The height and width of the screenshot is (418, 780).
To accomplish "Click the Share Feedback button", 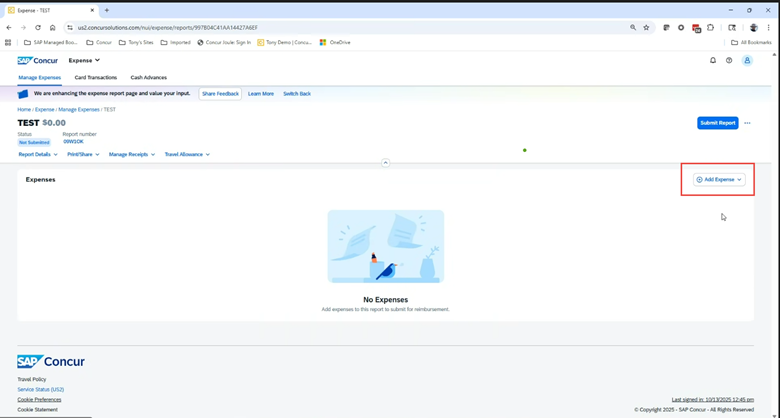I will coord(220,94).
